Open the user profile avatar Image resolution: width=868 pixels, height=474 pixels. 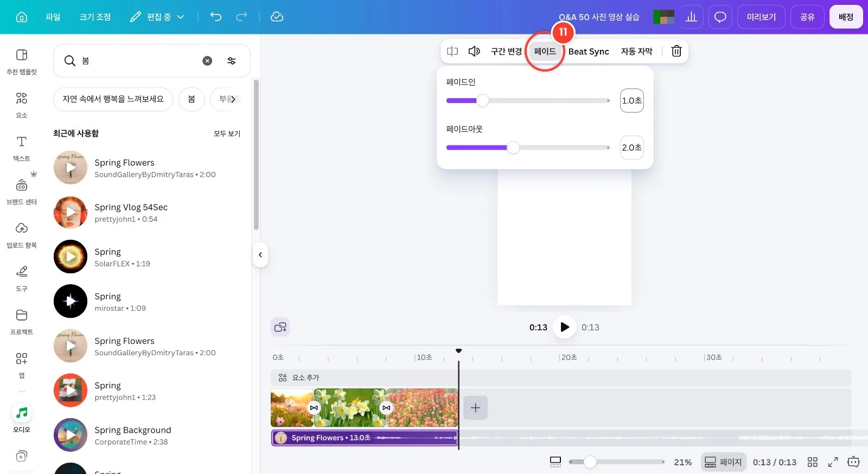coord(663,17)
